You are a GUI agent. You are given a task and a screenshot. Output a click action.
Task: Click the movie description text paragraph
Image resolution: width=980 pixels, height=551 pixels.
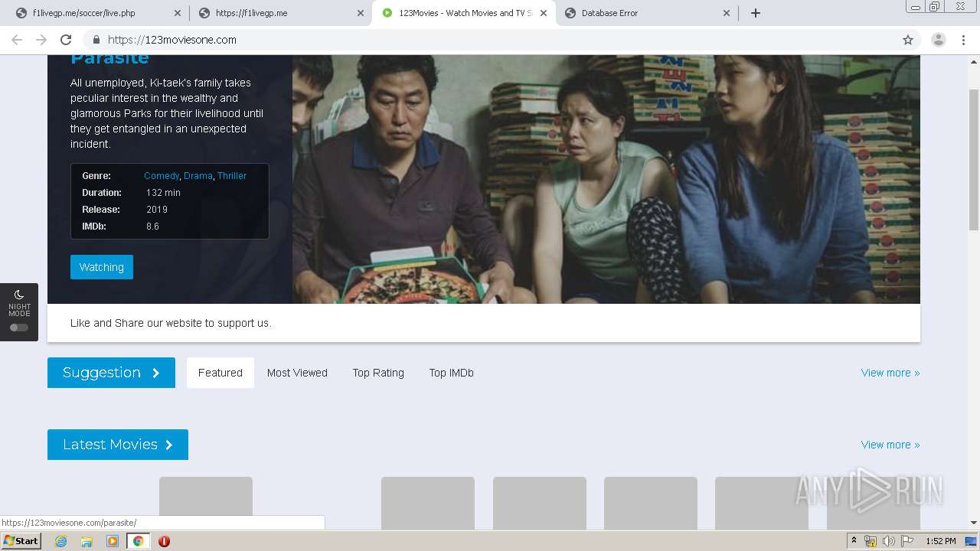(167, 113)
